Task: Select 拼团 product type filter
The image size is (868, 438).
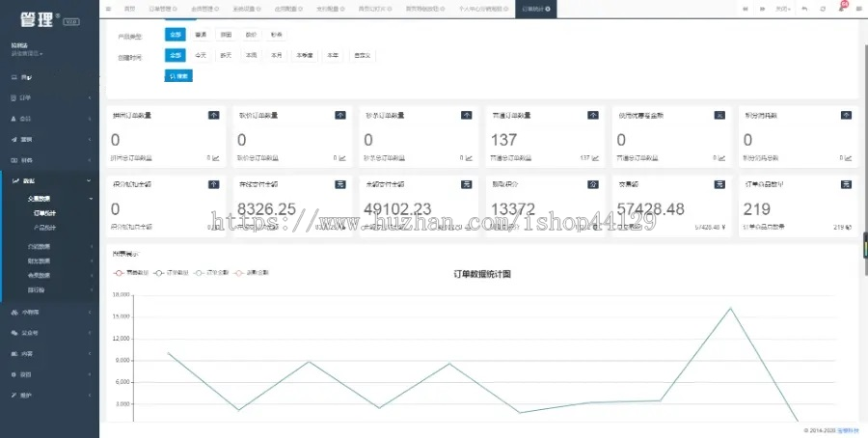Action: 226,35
